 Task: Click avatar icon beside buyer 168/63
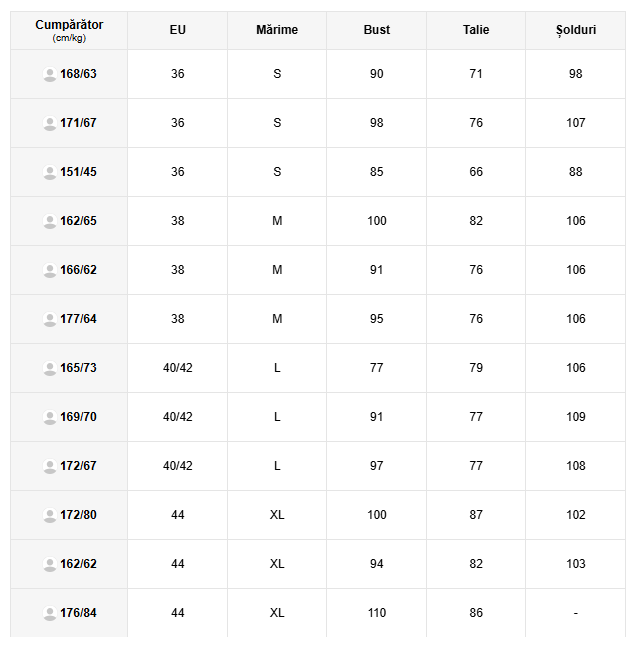(x=49, y=74)
